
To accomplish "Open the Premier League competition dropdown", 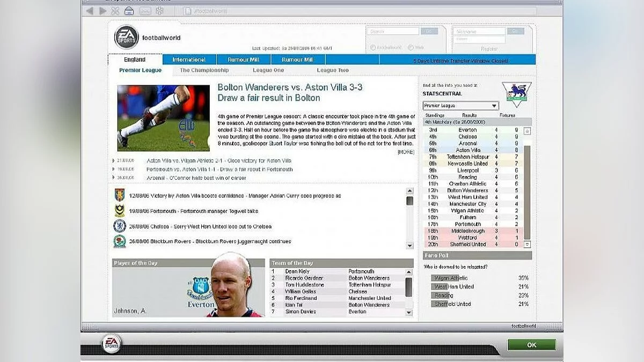I will [x=461, y=106].
